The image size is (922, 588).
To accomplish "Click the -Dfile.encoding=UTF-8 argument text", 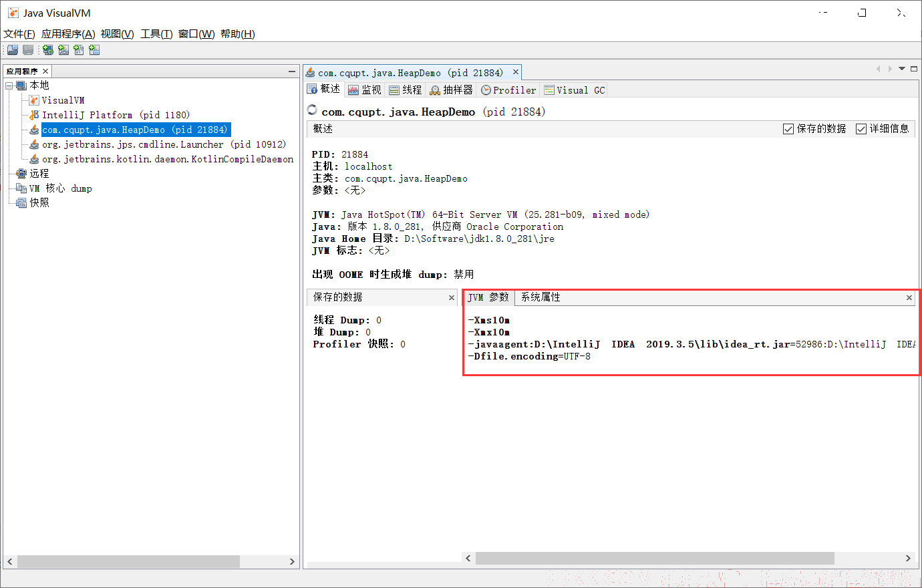I will coord(529,356).
